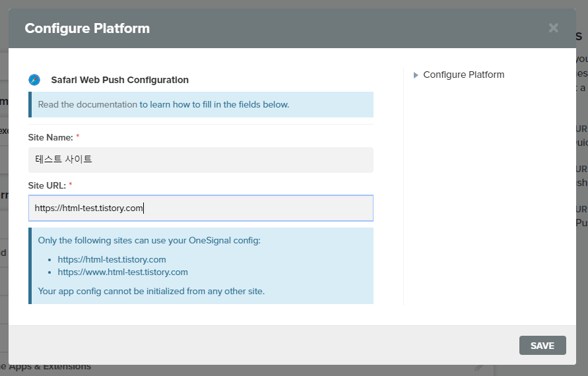Click the Safari compass icon
This screenshot has height=376, width=588.
point(34,80)
